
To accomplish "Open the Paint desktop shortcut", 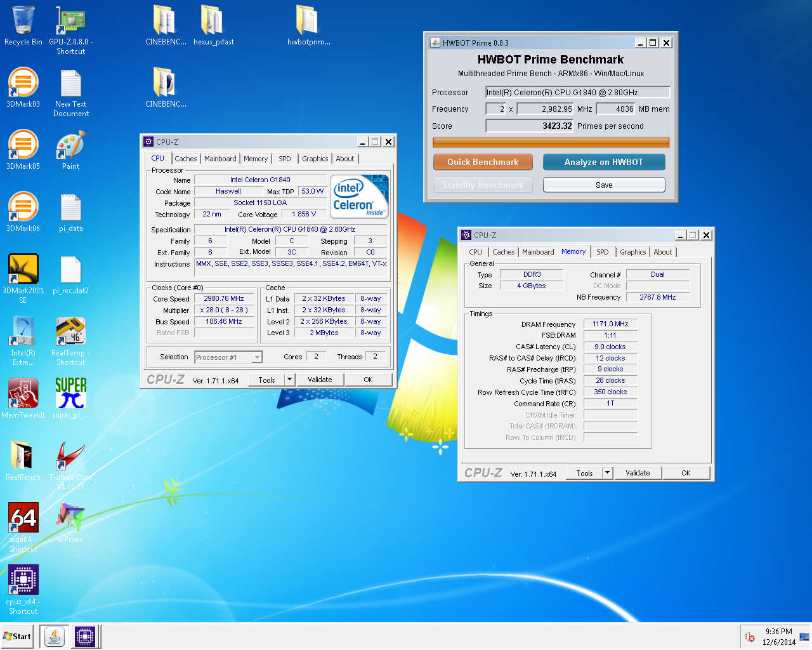I will tap(70, 150).
